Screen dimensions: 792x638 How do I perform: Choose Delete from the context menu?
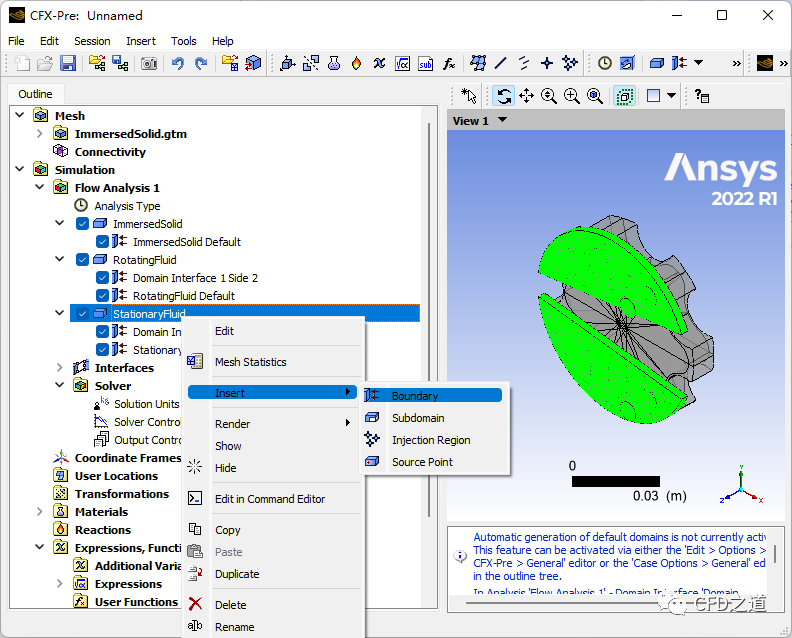click(x=273, y=605)
